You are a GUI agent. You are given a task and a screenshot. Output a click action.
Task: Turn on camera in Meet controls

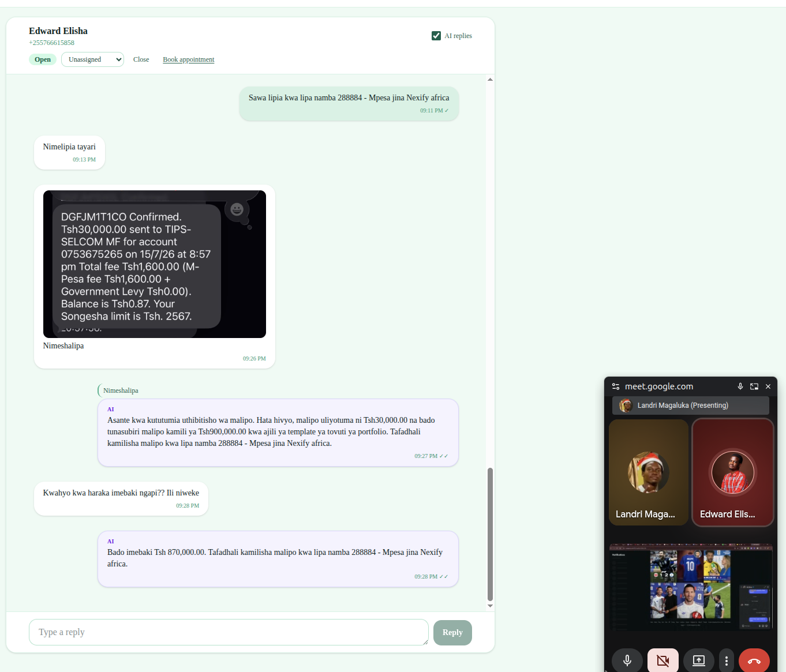(x=663, y=660)
